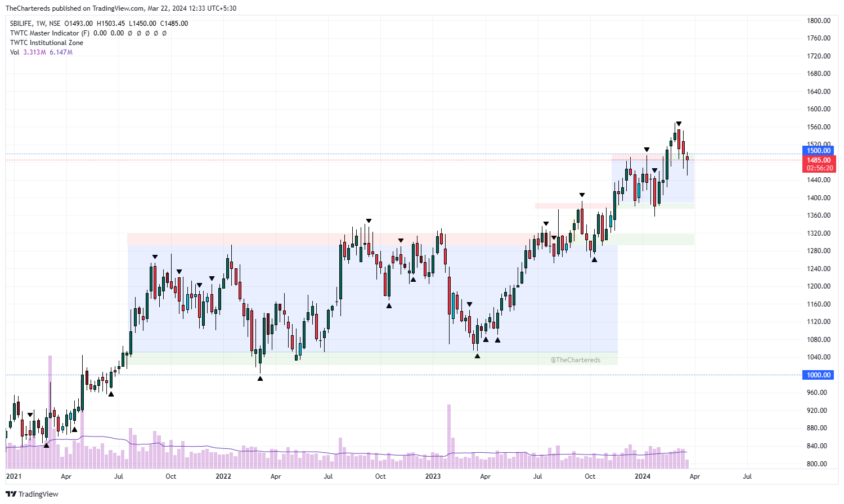
Task: Click the 2021 label on time axis
Action: point(14,476)
